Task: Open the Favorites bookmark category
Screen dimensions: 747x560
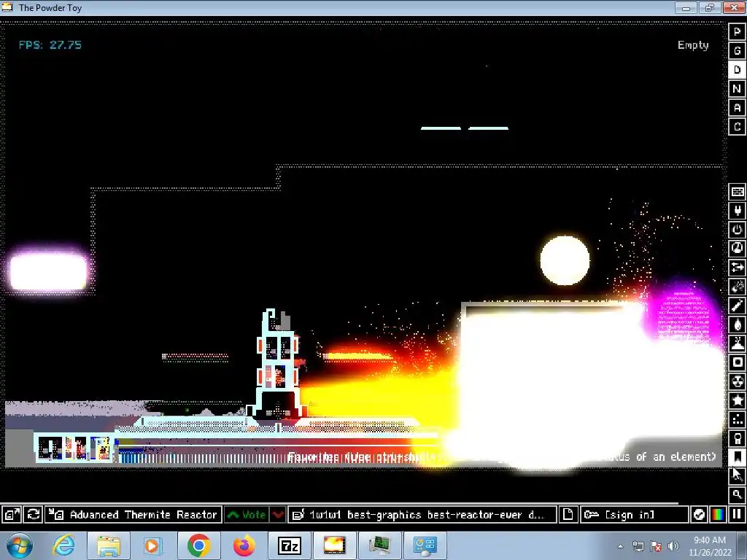Action: [738, 458]
